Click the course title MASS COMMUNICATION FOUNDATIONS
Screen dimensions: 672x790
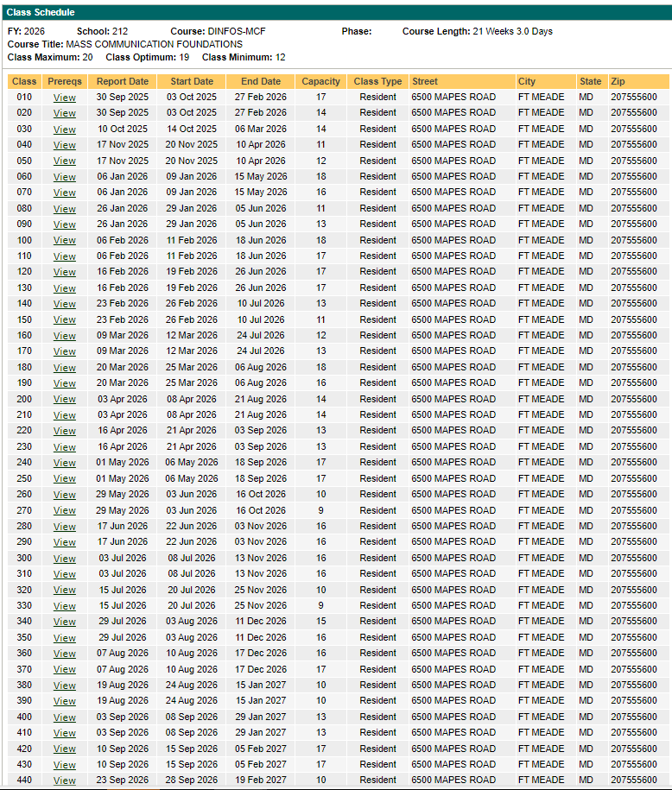coord(155,44)
